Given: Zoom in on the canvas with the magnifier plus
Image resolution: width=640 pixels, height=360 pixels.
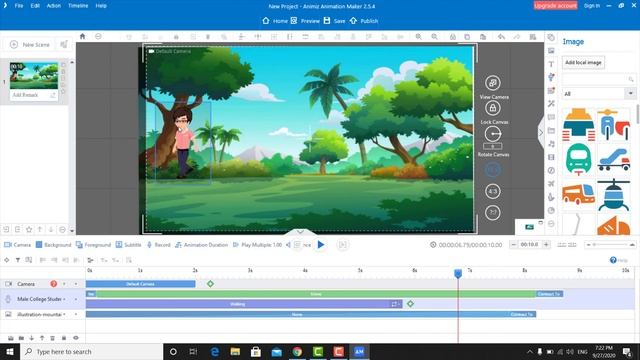Looking at the screenshot, I should 418,37.
